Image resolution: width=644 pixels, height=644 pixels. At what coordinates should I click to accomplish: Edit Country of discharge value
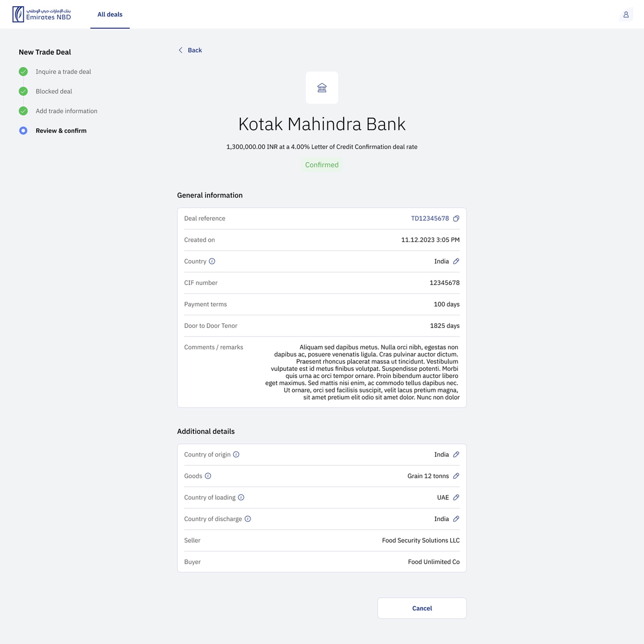tap(456, 519)
